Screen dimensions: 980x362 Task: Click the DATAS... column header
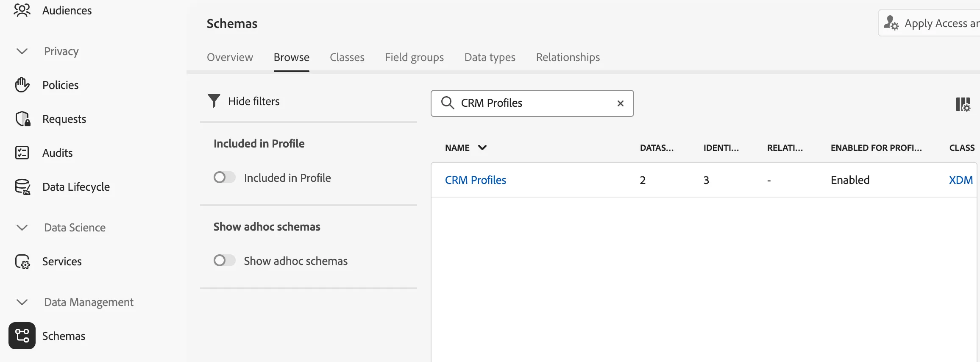[x=657, y=148]
